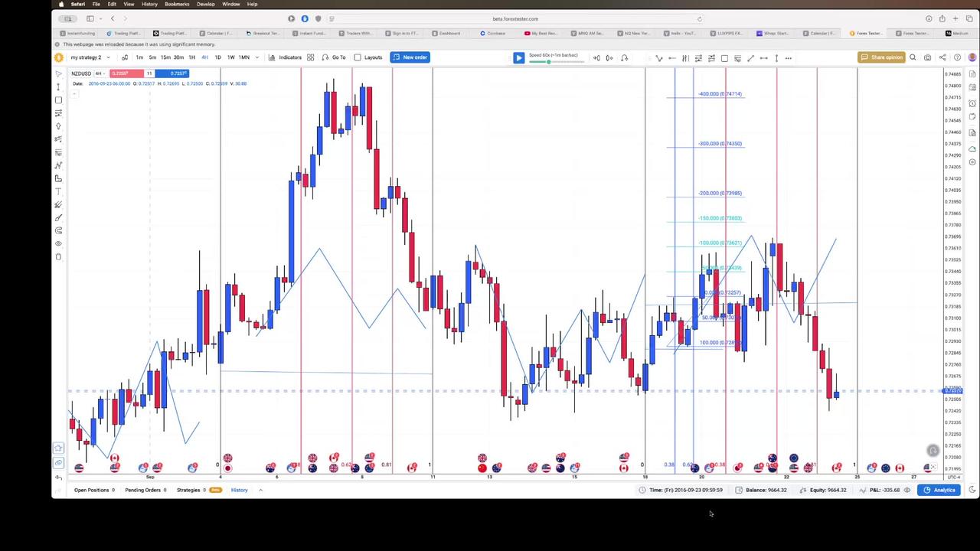Toggle the P&L eye visibility icon

pos(907,490)
